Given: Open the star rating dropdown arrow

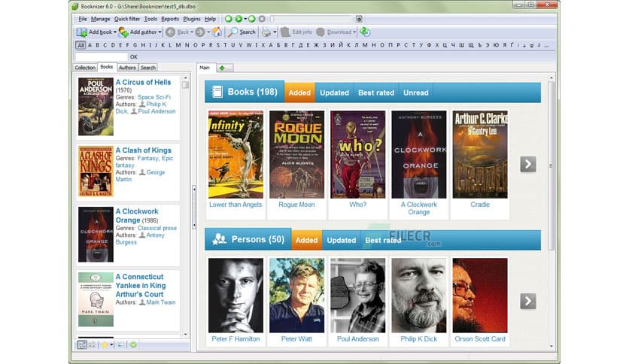Looking at the screenshot, I should [x=111, y=344].
